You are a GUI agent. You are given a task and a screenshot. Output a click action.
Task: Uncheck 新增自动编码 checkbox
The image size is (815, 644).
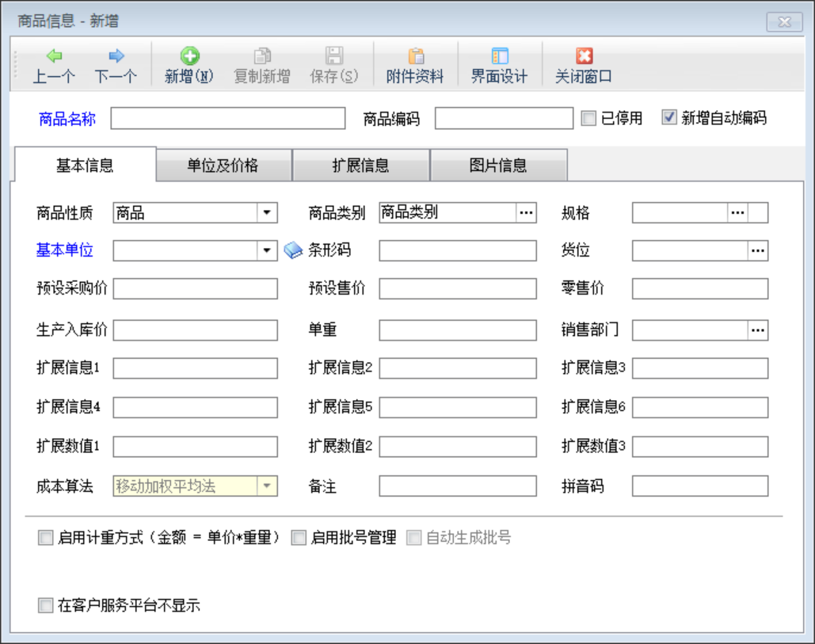(x=669, y=119)
